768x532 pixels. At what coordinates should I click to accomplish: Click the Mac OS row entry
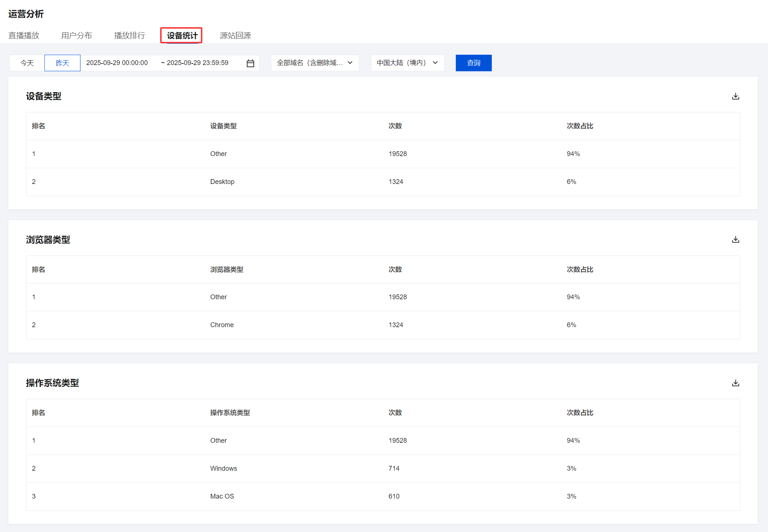pyautogui.click(x=222, y=496)
